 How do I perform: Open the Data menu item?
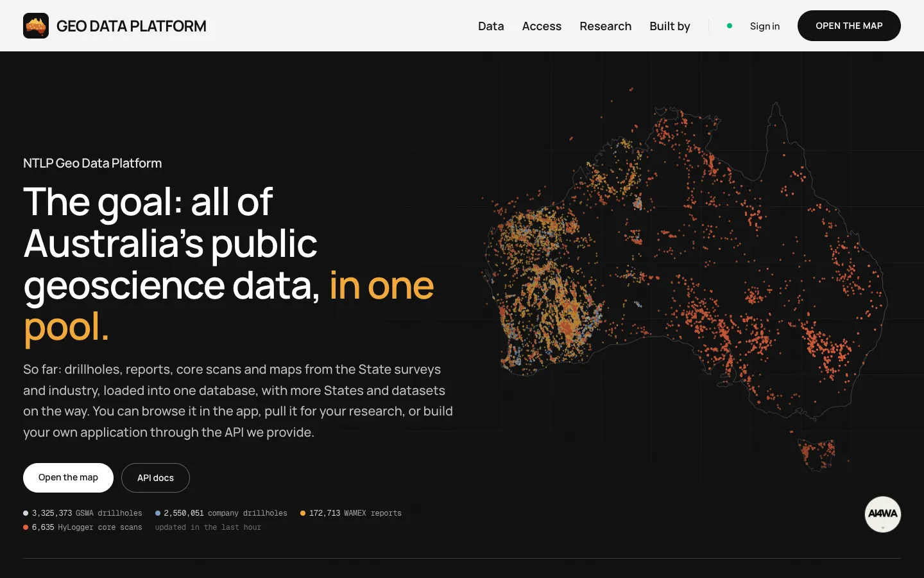[491, 26]
